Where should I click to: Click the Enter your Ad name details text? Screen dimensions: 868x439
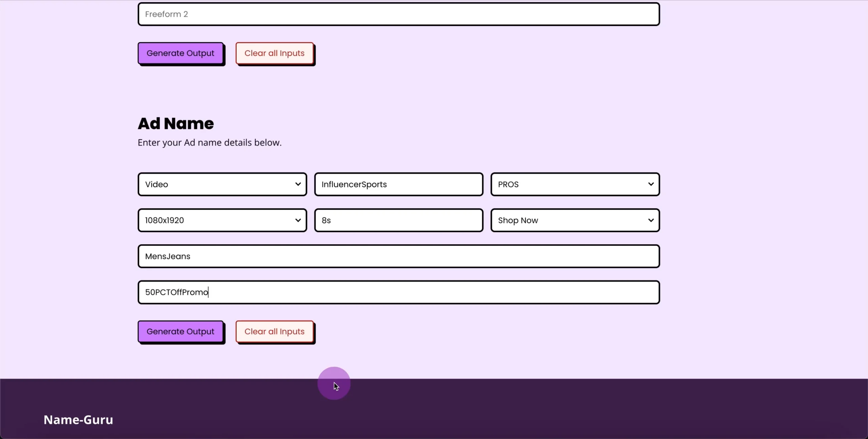click(x=210, y=143)
